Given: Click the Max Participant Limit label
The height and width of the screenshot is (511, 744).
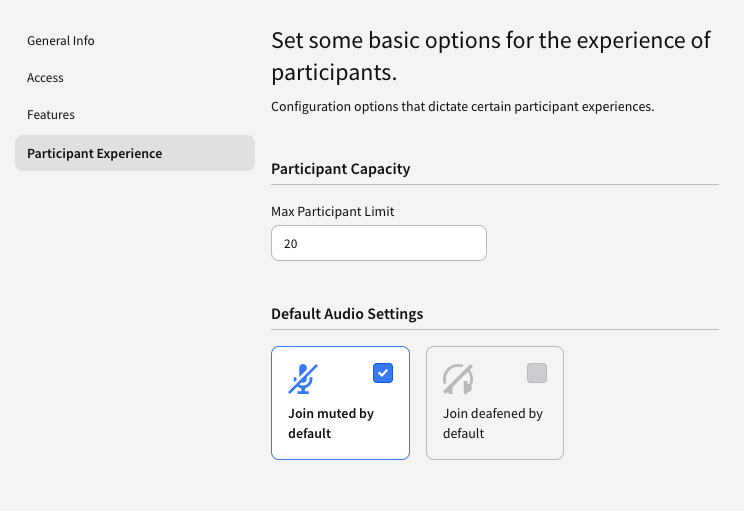Looking at the screenshot, I should pos(333,212).
